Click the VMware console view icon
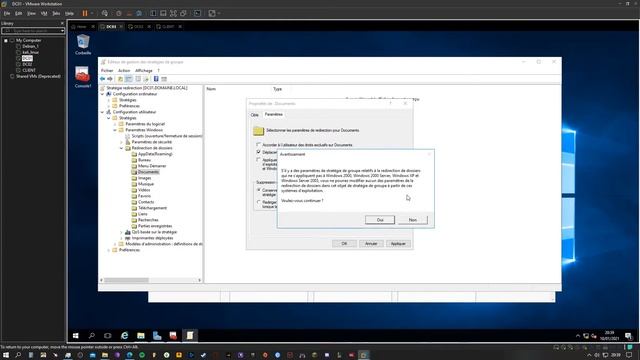 198,13
